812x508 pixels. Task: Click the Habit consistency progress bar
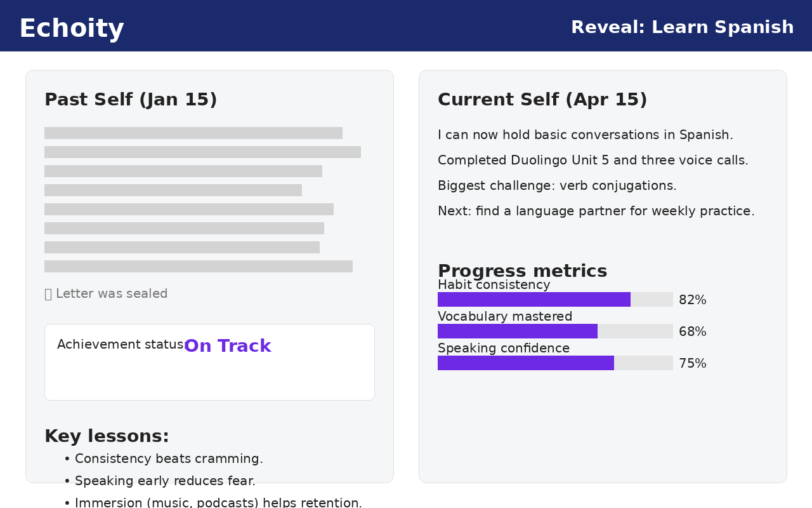(x=555, y=300)
